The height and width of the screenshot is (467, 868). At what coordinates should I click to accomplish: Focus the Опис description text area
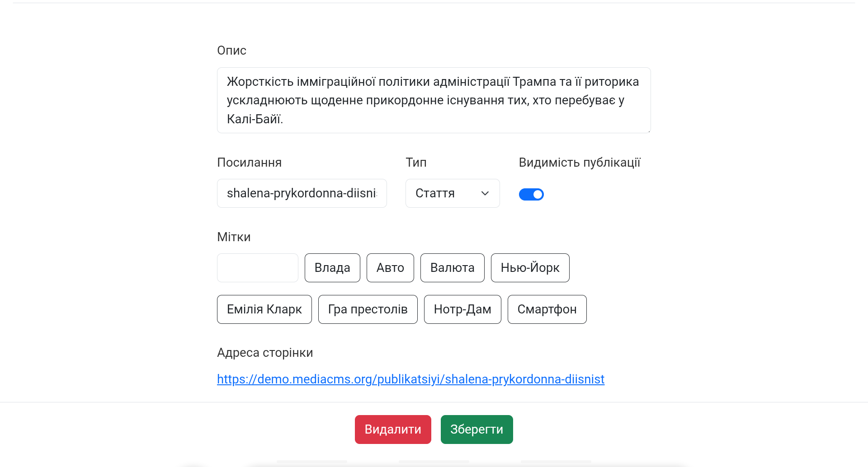(x=434, y=100)
